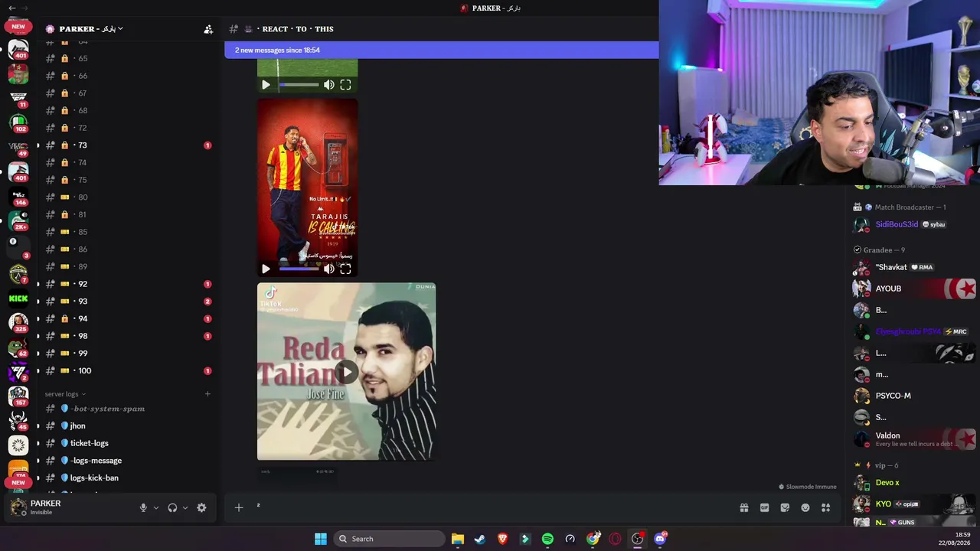
Task: Open the KICK server icon
Action: pos(18,298)
